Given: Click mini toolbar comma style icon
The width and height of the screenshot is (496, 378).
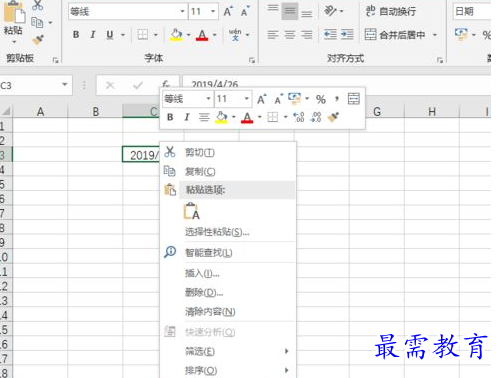Looking at the screenshot, I should [337, 99].
